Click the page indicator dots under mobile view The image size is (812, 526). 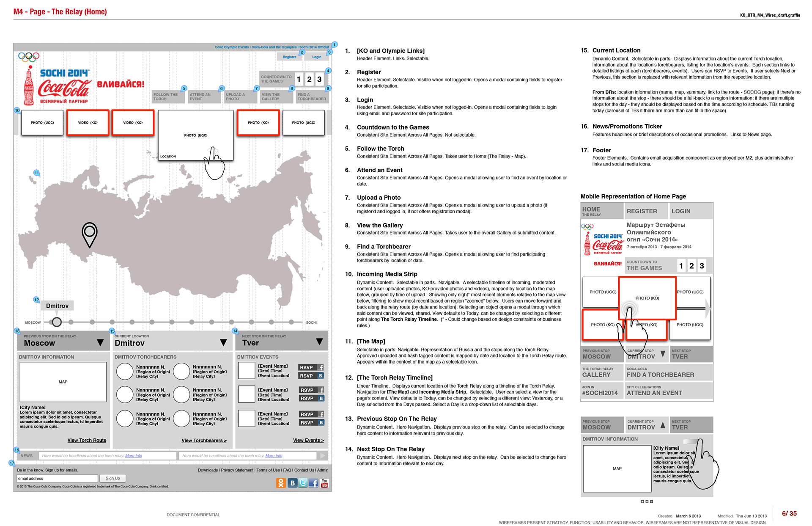647,501
